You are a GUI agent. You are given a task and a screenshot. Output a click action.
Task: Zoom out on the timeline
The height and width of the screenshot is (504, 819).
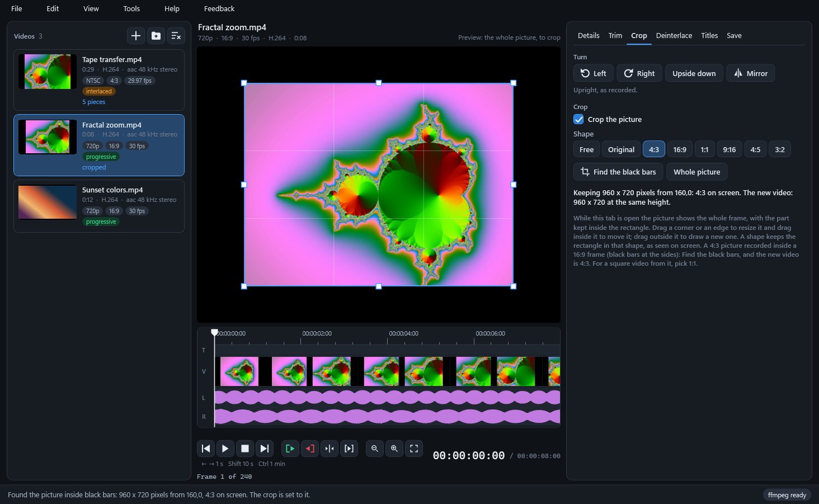[375, 449]
